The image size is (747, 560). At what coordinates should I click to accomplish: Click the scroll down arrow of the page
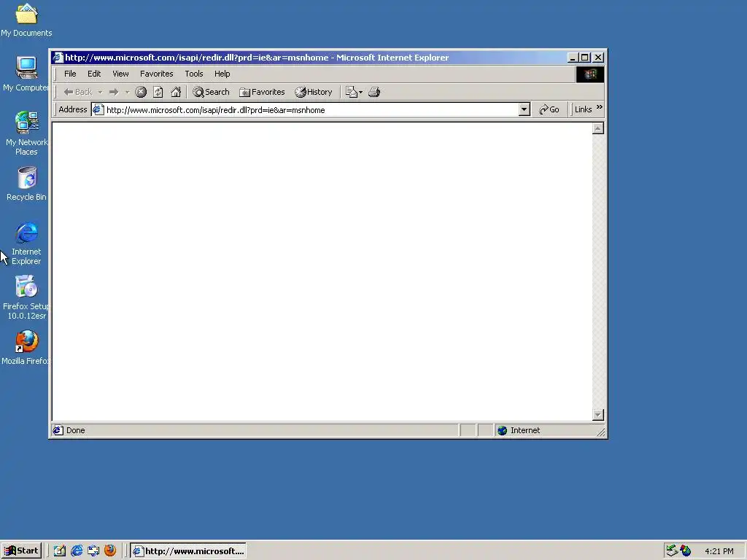598,415
